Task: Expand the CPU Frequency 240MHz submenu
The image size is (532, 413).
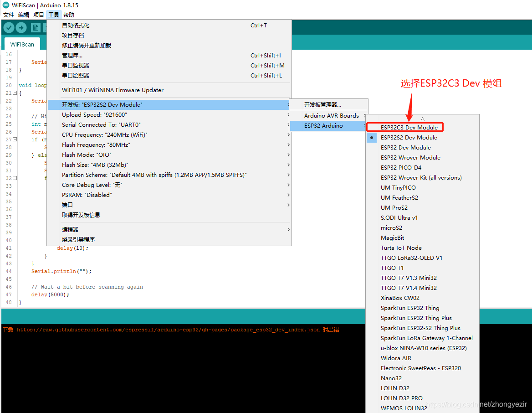Action: pos(169,135)
